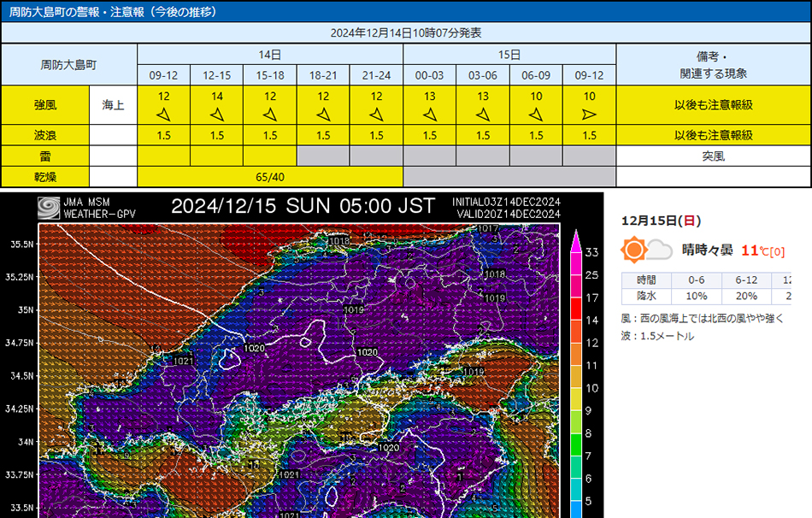Click the 6-12 precipitation 20% cell

tap(746, 295)
